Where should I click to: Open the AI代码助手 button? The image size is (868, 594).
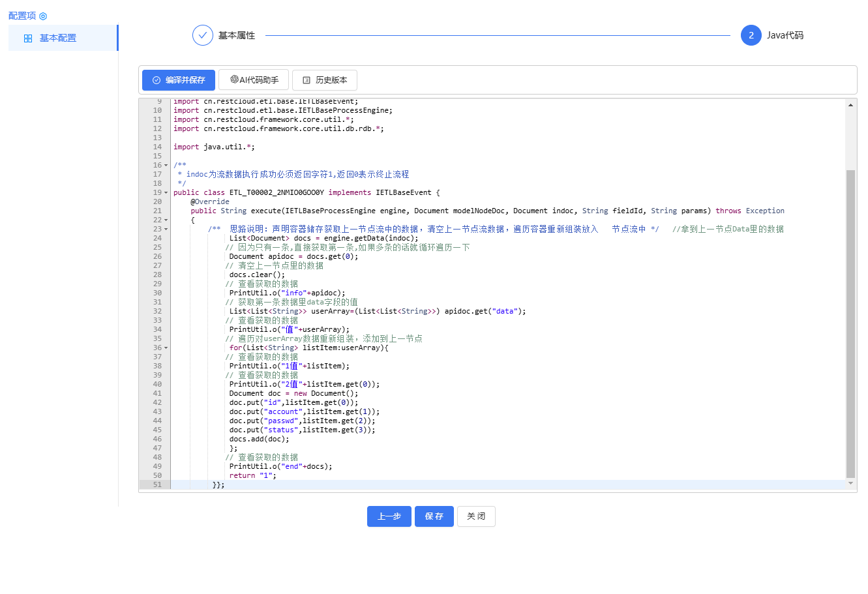254,80
